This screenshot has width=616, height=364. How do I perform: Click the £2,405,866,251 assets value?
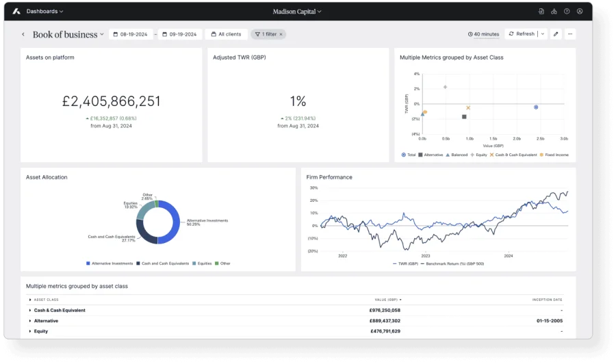[111, 101]
